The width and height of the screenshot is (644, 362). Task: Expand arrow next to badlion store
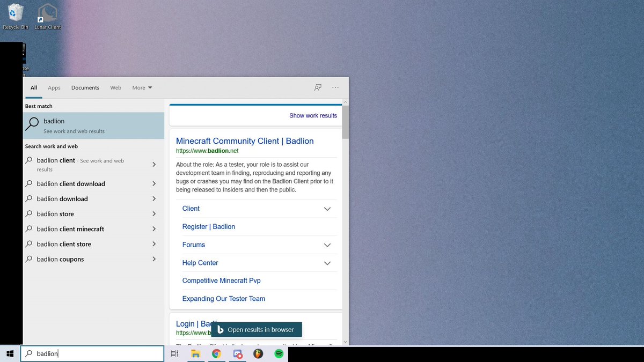point(154,213)
